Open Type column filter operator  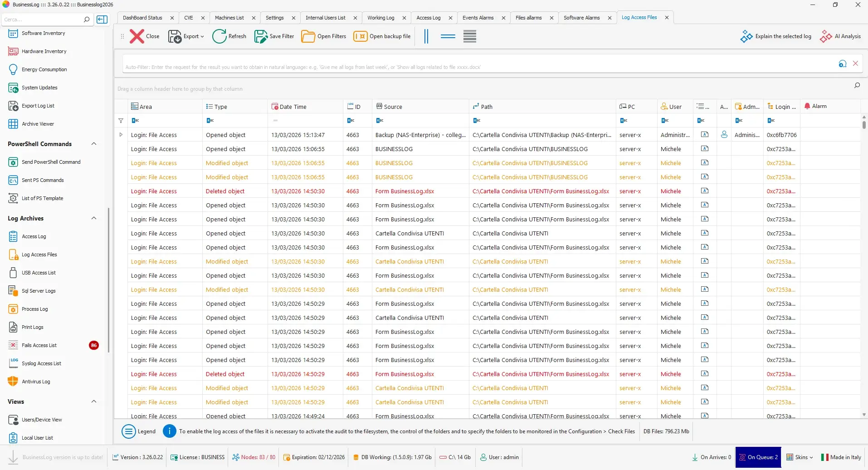tap(210, 121)
